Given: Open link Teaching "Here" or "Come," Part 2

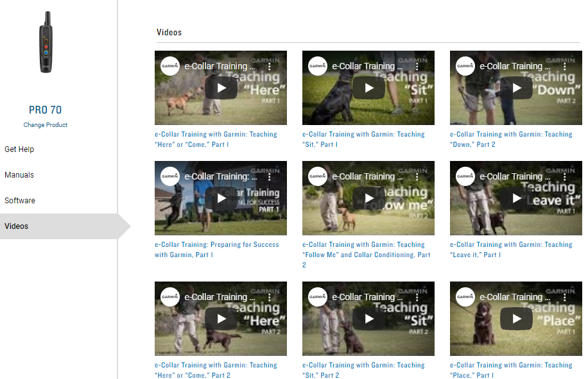Looking at the screenshot, I should point(216,370).
